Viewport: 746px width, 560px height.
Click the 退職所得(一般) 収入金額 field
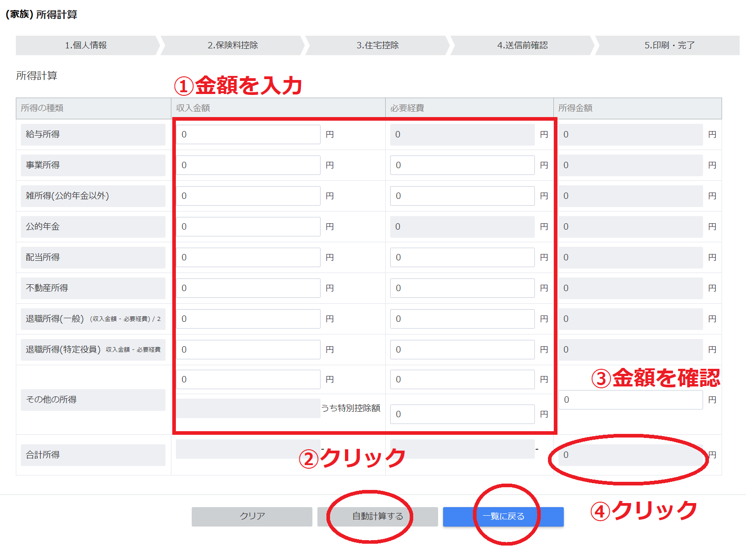[248, 319]
